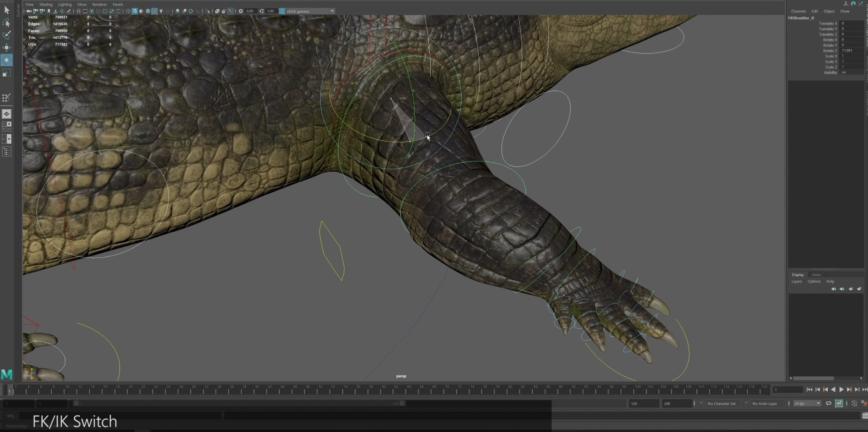Image resolution: width=868 pixels, height=432 pixels.
Task: Click the Maya logo icon at bottom-left
Action: click(7, 374)
